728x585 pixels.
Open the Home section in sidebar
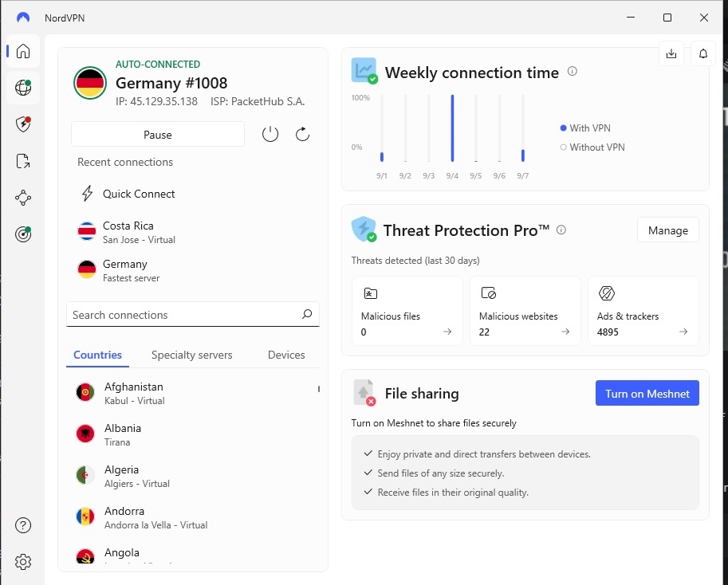(x=23, y=51)
